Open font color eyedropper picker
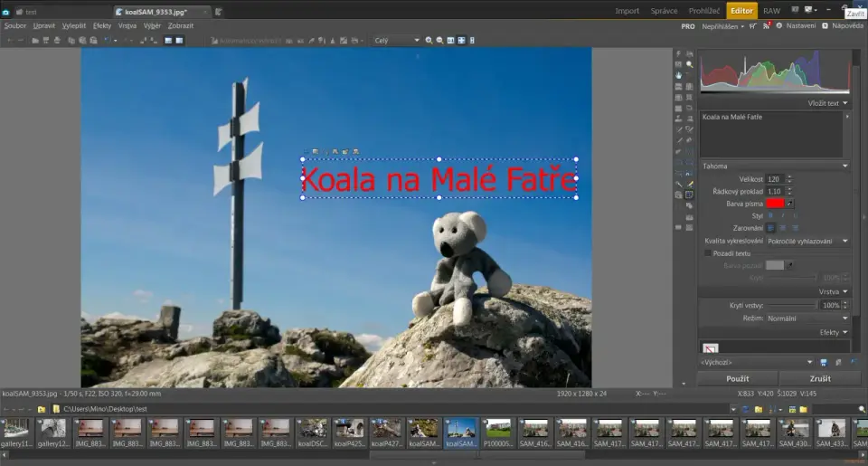868x466 pixels. pos(789,204)
